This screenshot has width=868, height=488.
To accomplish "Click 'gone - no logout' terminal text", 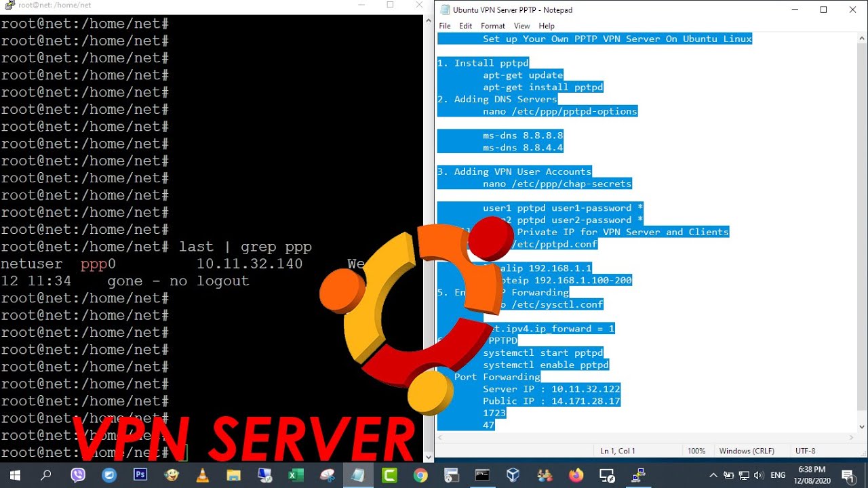I will [178, 281].
